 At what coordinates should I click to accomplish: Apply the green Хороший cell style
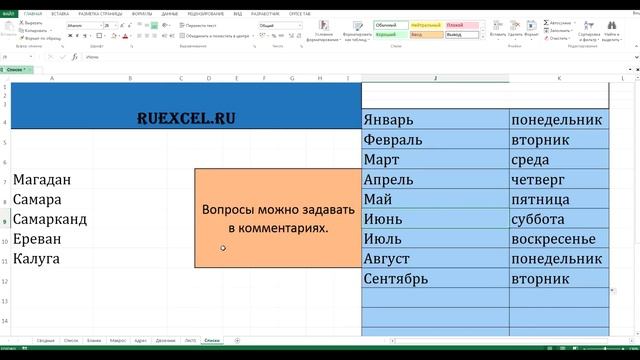pyautogui.click(x=391, y=35)
